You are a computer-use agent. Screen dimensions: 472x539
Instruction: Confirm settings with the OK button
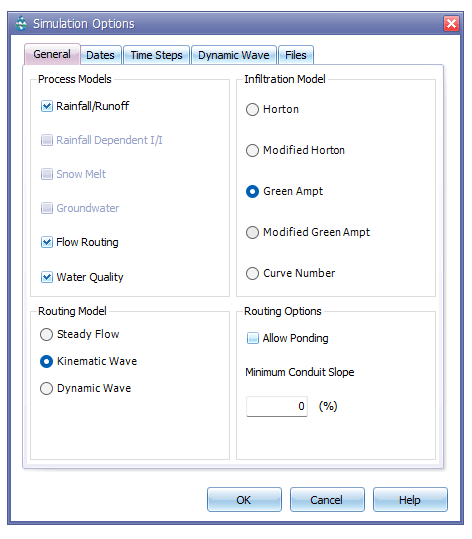click(244, 499)
